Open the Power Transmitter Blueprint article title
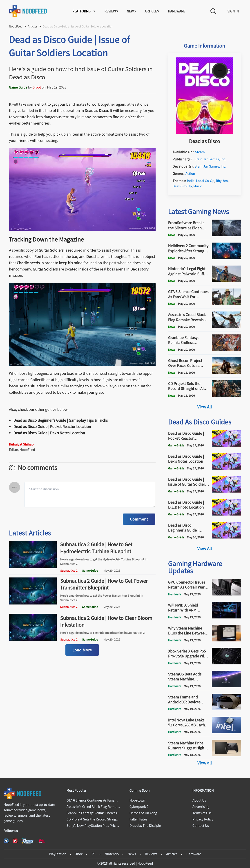This screenshot has height=868, width=250. [x=104, y=584]
